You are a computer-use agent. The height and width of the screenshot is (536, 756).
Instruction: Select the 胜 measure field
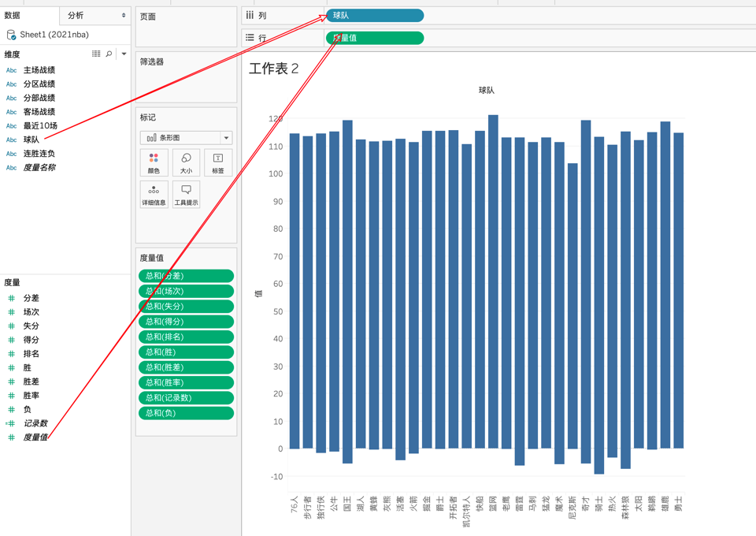click(27, 367)
